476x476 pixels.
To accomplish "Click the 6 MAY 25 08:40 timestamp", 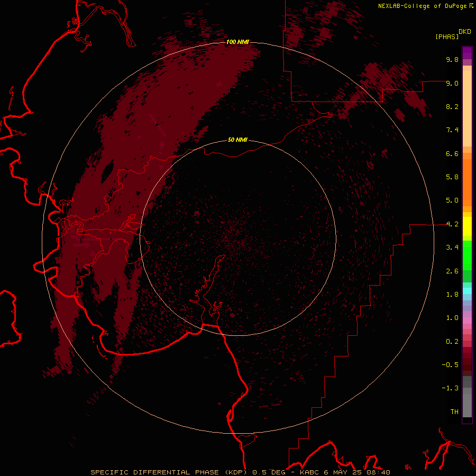I will (x=356, y=472).
